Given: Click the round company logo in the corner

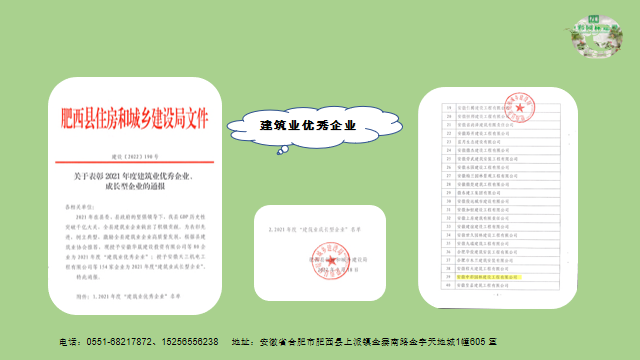Looking at the screenshot, I should click(596, 36).
